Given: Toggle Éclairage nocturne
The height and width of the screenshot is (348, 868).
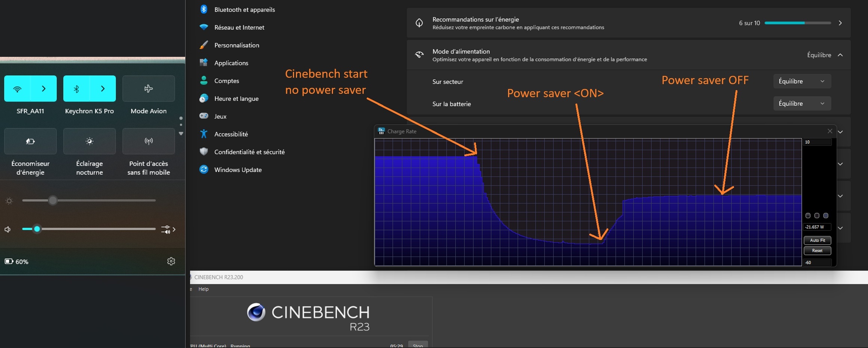Looking at the screenshot, I should 89,141.
